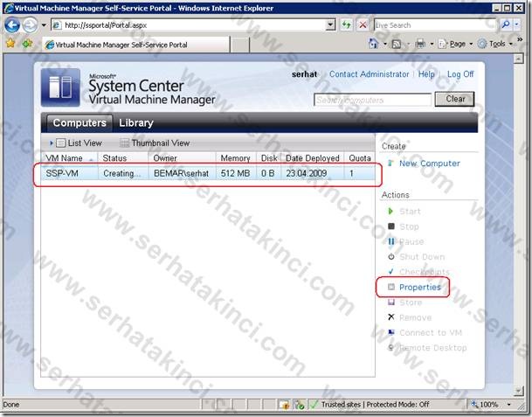Image resolution: width=532 pixels, height=417 pixels.
Task: Expand the address bar dropdown arrow
Action: pos(330,25)
